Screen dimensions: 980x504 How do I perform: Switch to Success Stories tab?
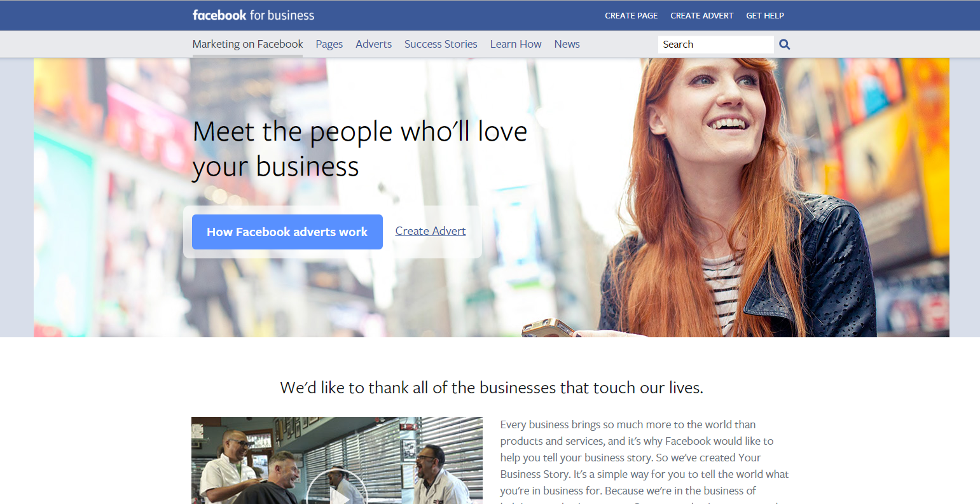pos(441,44)
